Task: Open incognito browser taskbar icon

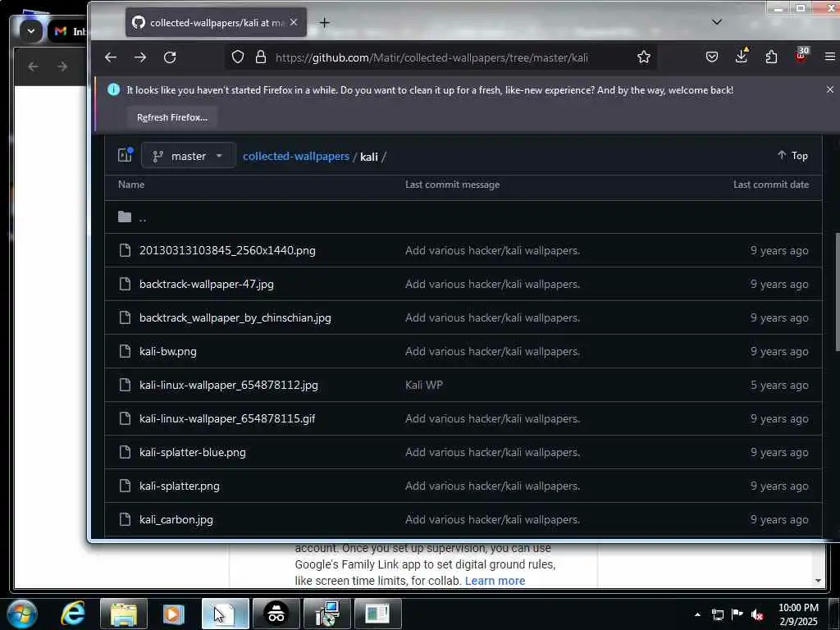Action: tap(276, 614)
